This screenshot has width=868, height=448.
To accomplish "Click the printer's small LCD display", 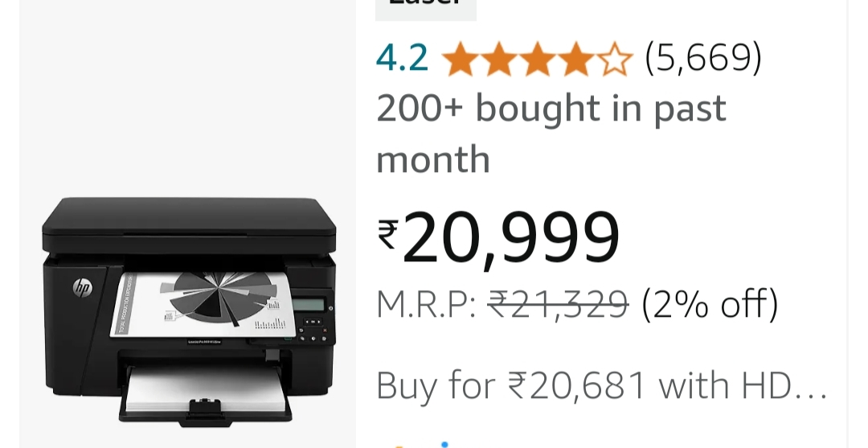I will point(308,305).
